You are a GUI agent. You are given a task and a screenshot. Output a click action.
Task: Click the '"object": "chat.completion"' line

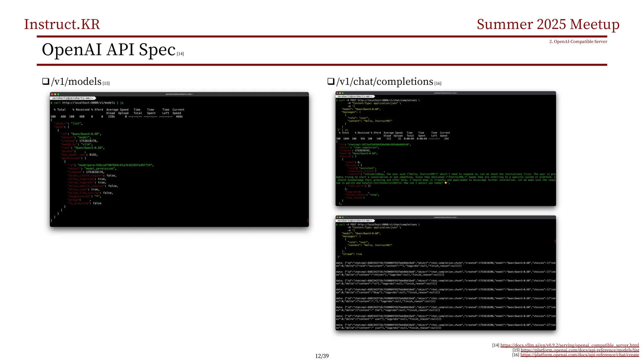pos(359,147)
